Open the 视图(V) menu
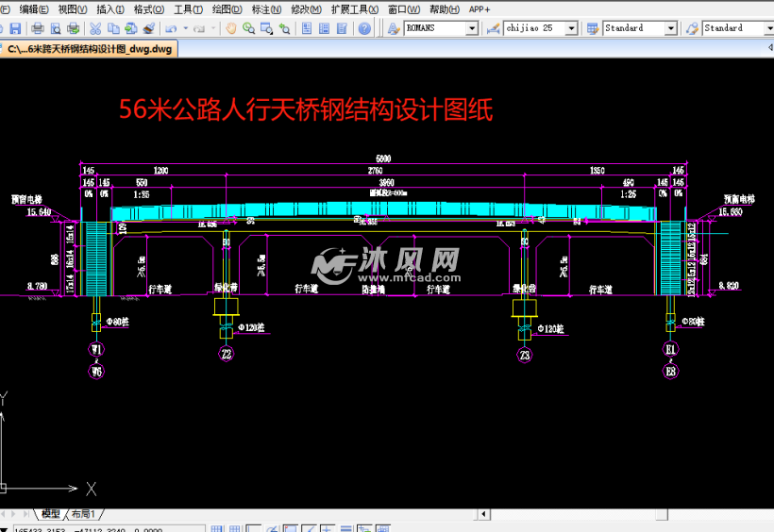Viewport: 774px width, 532px height. (x=72, y=9)
